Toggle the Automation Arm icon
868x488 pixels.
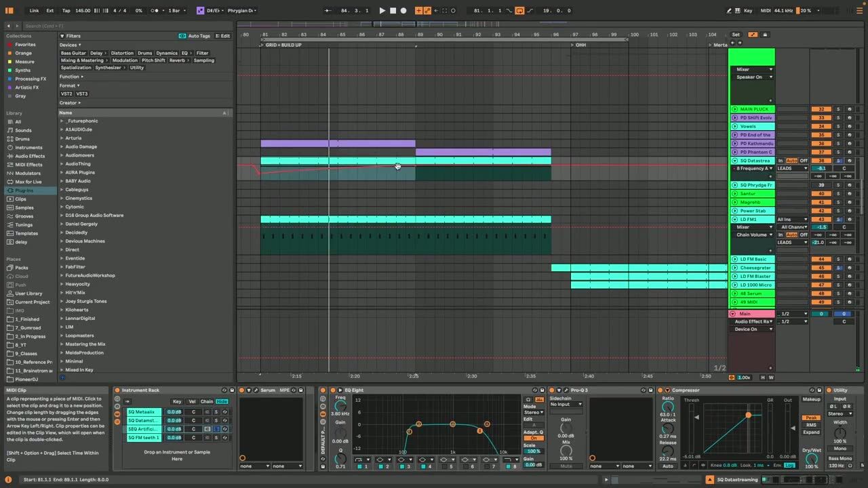[x=427, y=11]
